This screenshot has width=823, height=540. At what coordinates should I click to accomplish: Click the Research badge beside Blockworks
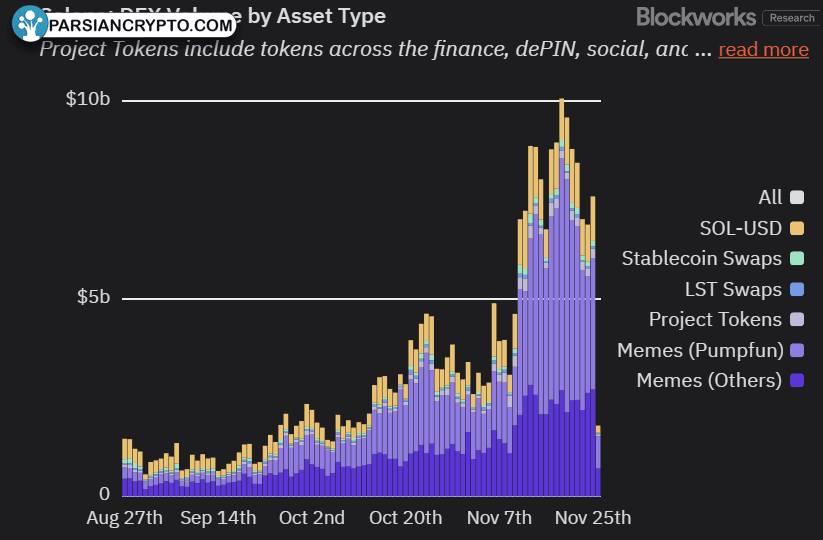point(792,18)
